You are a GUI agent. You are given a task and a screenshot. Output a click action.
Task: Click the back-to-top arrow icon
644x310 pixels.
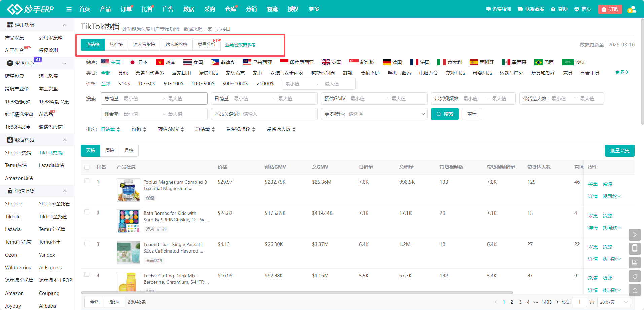[634, 290]
